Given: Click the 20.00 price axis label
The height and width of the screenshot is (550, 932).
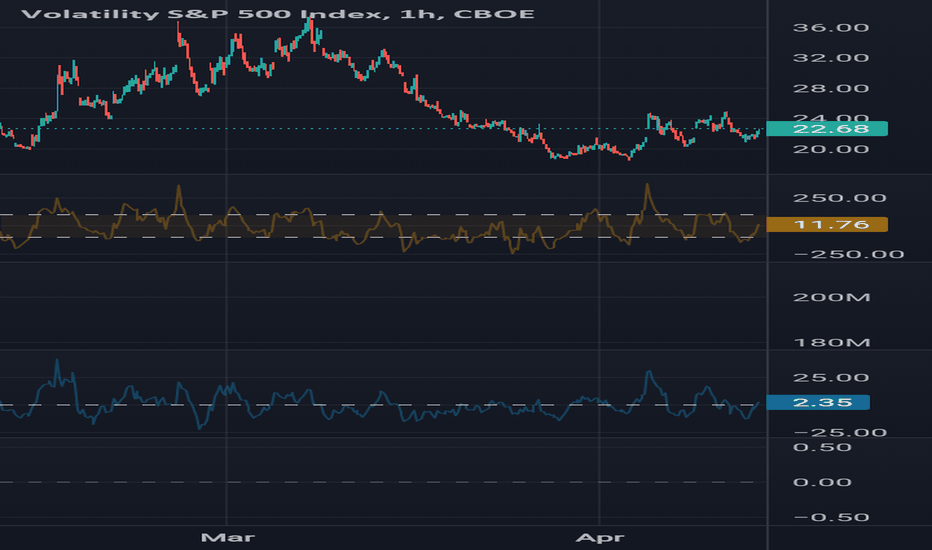Looking at the screenshot, I should (830, 149).
